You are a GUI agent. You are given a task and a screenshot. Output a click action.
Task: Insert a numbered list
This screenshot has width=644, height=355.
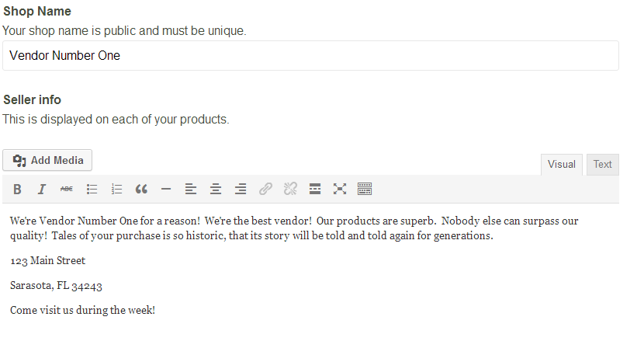(116, 190)
